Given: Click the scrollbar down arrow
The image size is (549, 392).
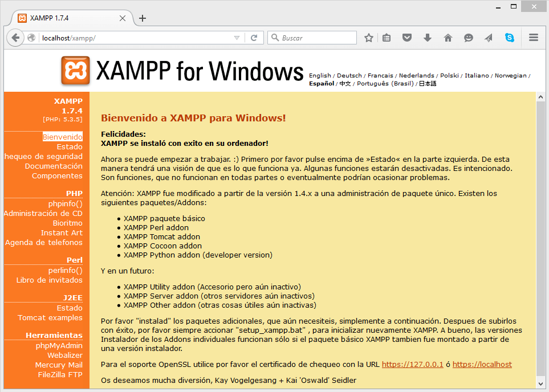Looking at the screenshot, I should click(x=540, y=383).
